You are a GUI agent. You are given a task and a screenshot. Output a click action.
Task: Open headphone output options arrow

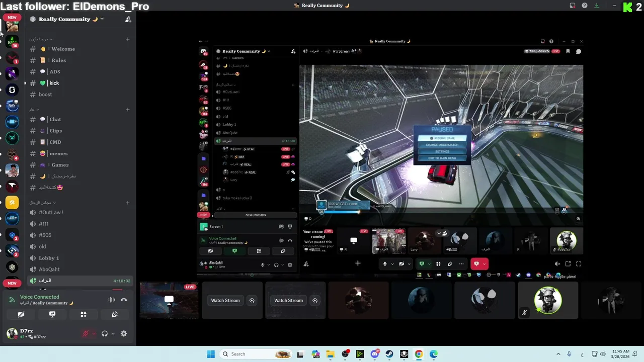click(x=113, y=333)
